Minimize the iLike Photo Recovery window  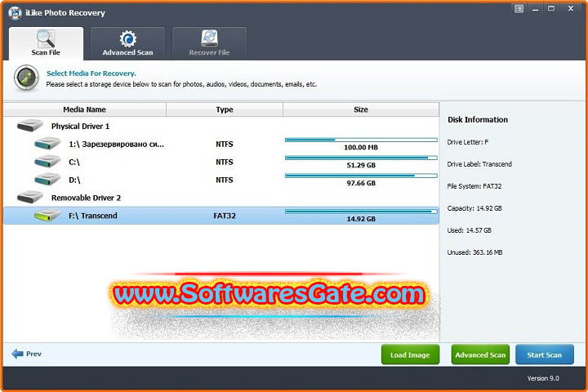click(535, 9)
